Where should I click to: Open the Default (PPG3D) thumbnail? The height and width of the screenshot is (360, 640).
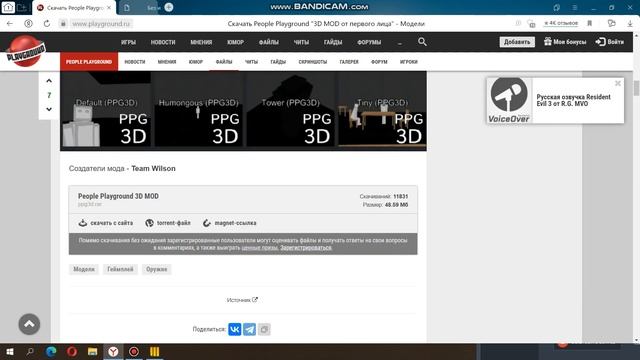click(106, 110)
